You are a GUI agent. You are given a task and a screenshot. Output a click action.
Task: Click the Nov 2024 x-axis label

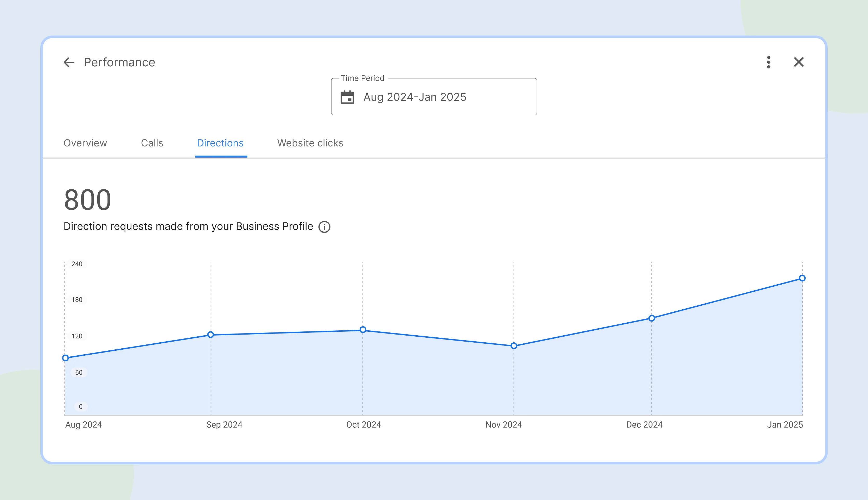tap(504, 425)
